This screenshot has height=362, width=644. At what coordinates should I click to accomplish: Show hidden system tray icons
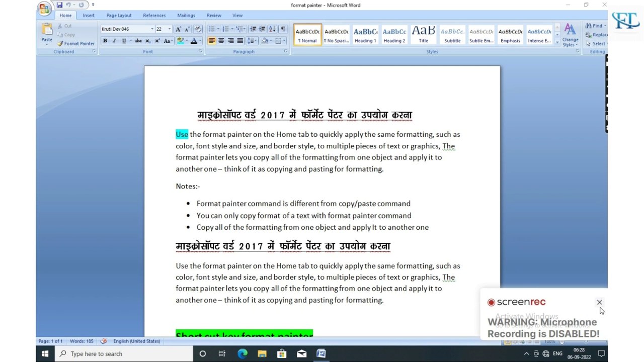(x=526, y=354)
